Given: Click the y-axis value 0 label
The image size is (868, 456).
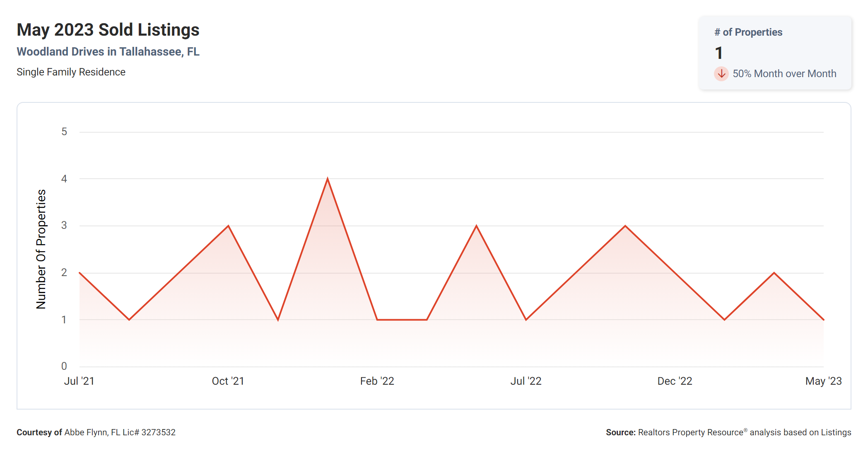Looking at the screenshot, I should click(x=64, y=366).
